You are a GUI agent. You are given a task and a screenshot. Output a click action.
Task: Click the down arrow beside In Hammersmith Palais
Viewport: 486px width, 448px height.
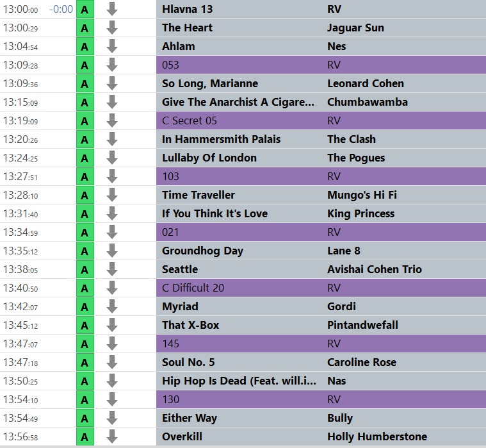coord(112,139)
